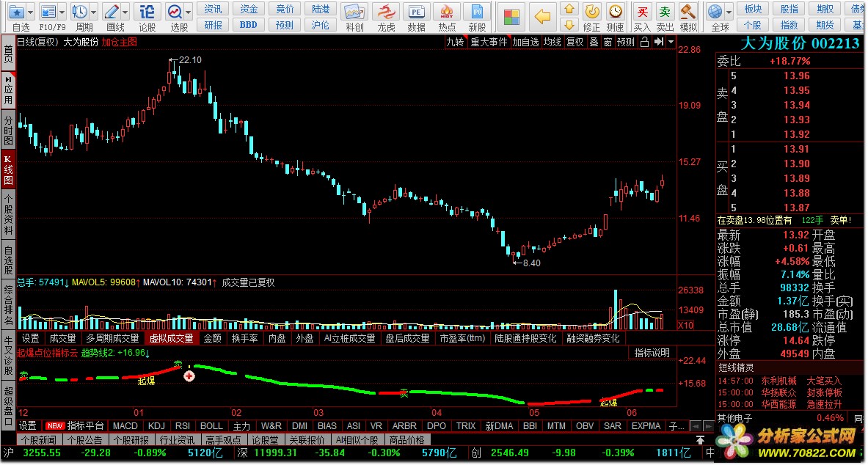Click the green 卖出 sell icon
868x465 pixels.
(x=665, y=11)
